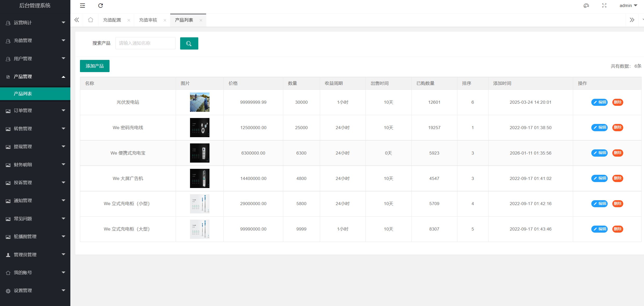The width and height of the screenshot is (644, 306).
Task: Expand the 运营统计 sidebar menu
Action: tap(35, 23)
